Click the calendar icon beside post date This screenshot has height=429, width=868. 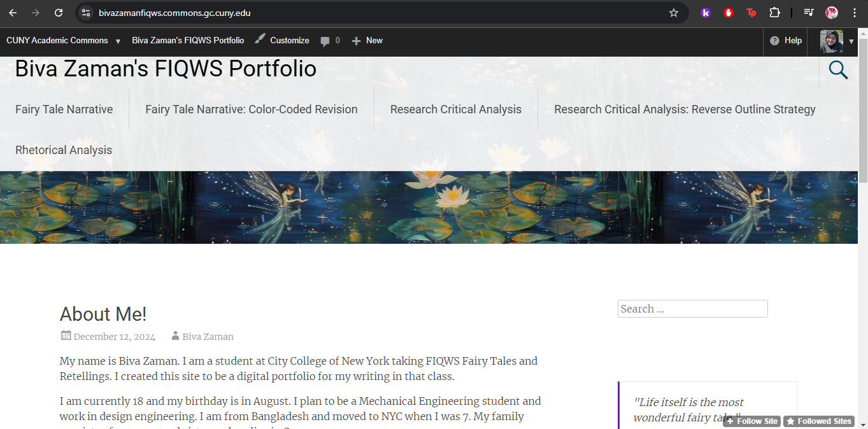66,335
